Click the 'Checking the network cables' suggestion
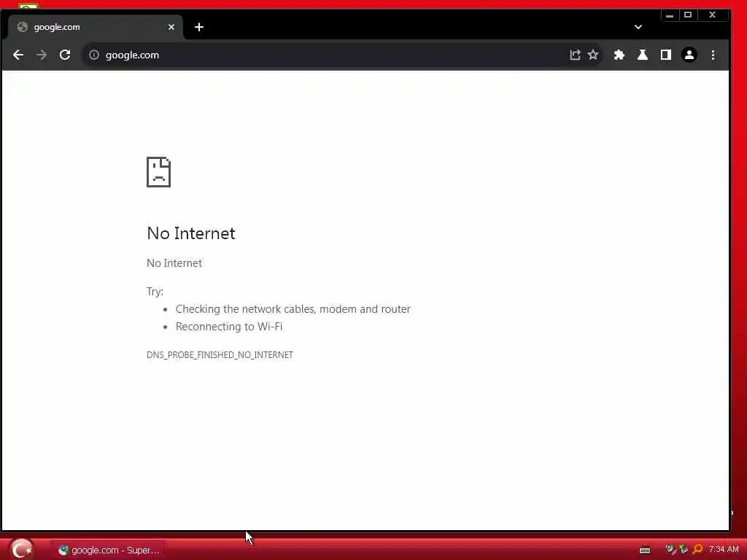Image resolution: width=747 pixels, height=560 pixels. [293, 309]
